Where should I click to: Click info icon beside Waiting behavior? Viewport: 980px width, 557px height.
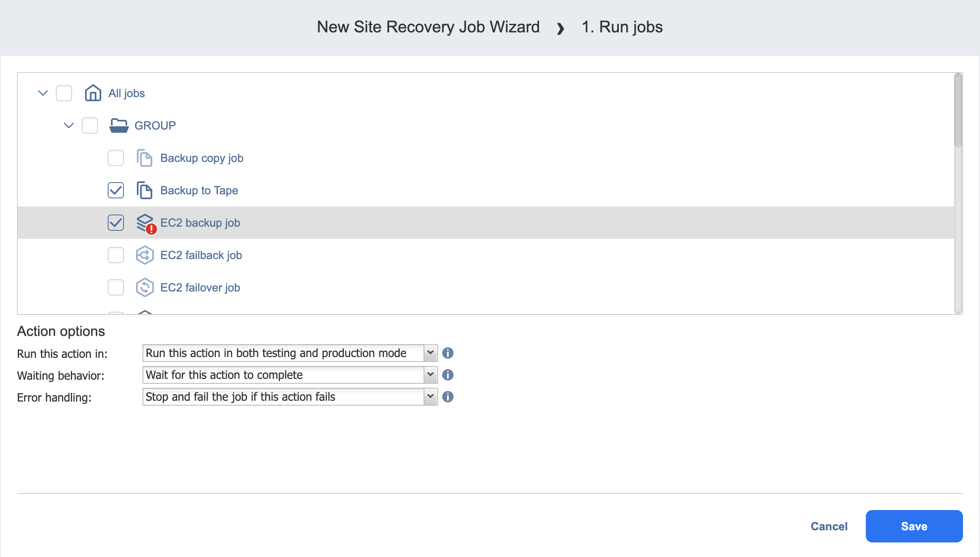[x=447, y=375]
